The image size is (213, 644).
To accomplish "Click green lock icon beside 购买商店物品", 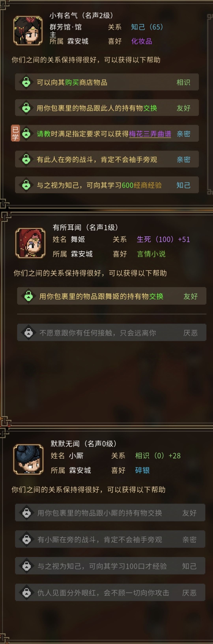I will point(26,82).
